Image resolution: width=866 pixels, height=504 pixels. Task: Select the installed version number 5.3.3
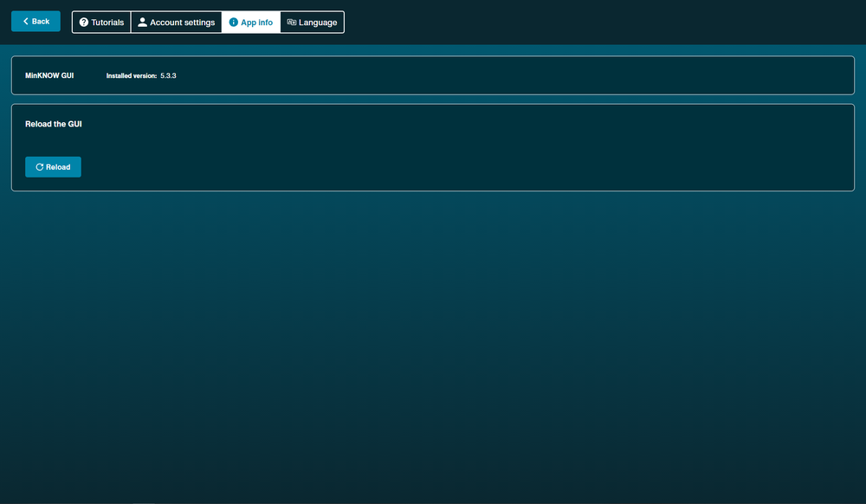169,75
